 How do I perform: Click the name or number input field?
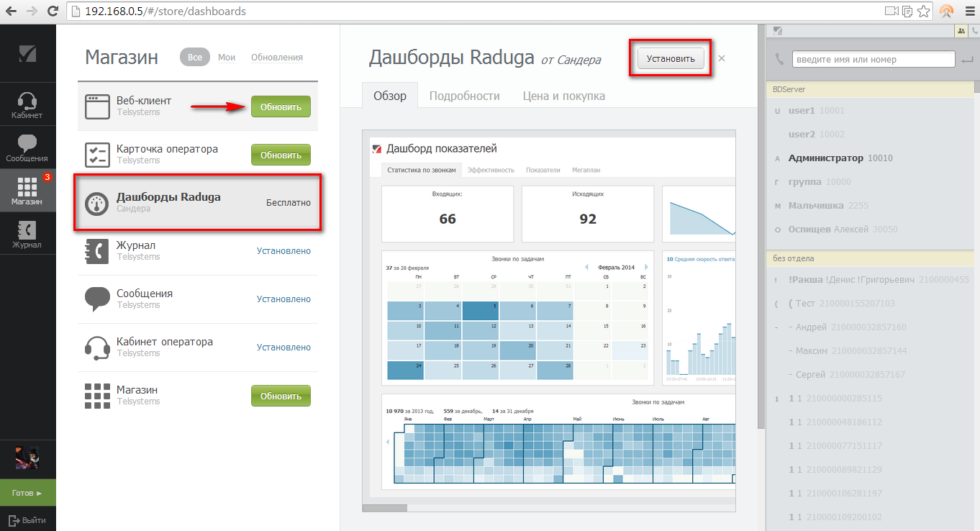(x=873, y=60)
